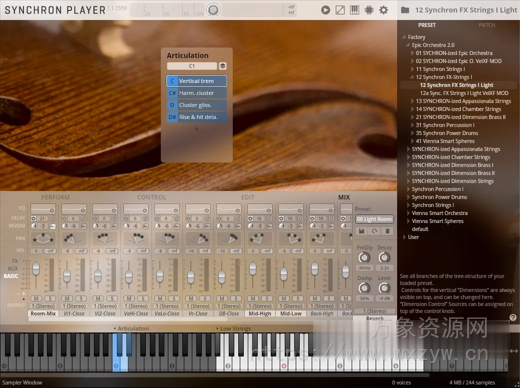The height and width of the screenshot is (388, 520).
Task: Open settings with the gear icon
Action: 384,10
